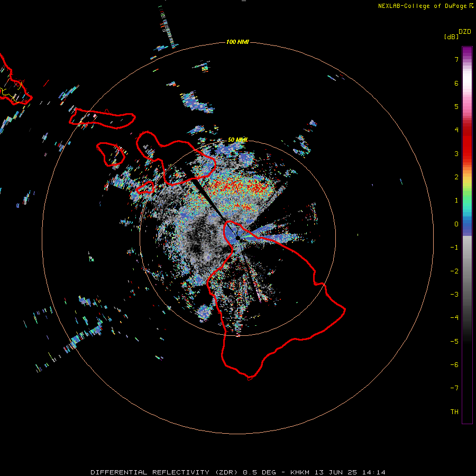Viewport: 476px width, 476px height.
Task: Click the -1 value on color scale
Action: point(454,248)
